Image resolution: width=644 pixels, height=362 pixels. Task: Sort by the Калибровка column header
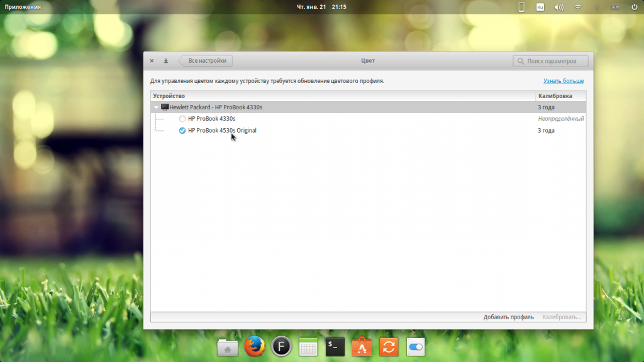(560, 96)
